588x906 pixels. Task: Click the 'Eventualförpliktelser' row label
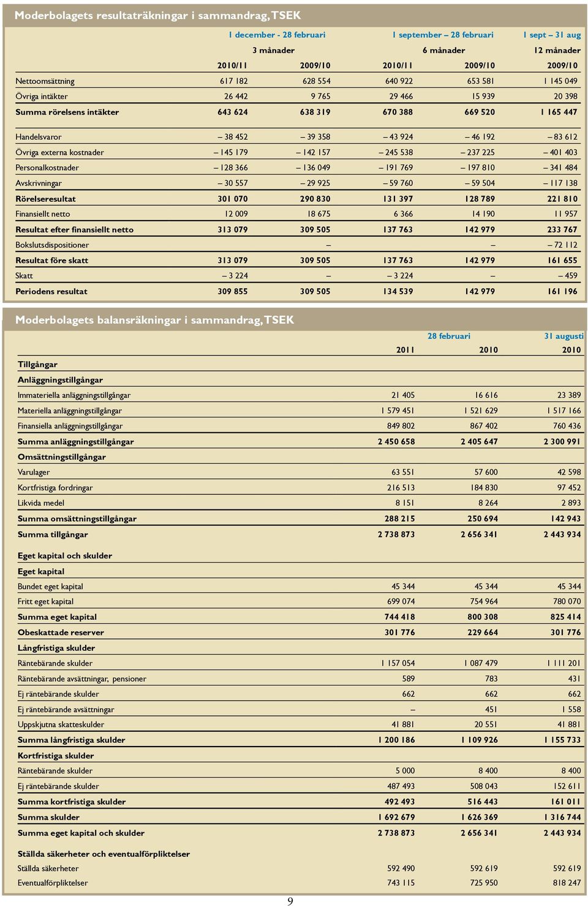click(x=52, y=883)
